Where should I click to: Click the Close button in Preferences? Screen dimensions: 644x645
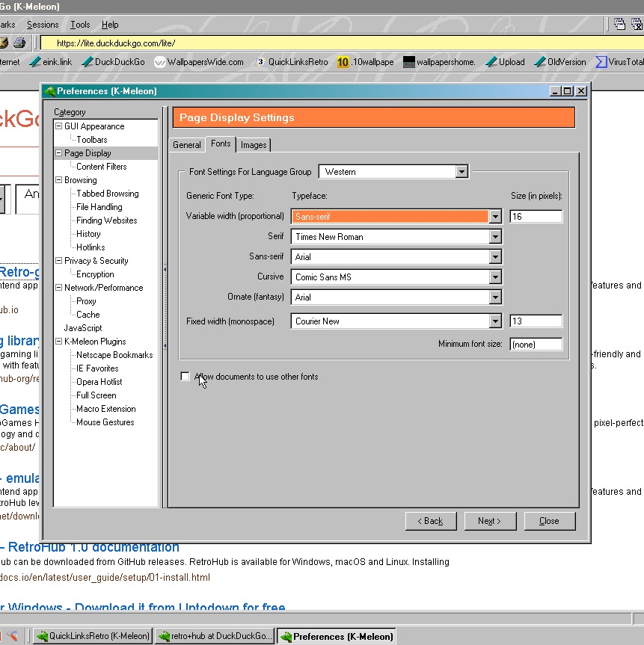(549, 521)
